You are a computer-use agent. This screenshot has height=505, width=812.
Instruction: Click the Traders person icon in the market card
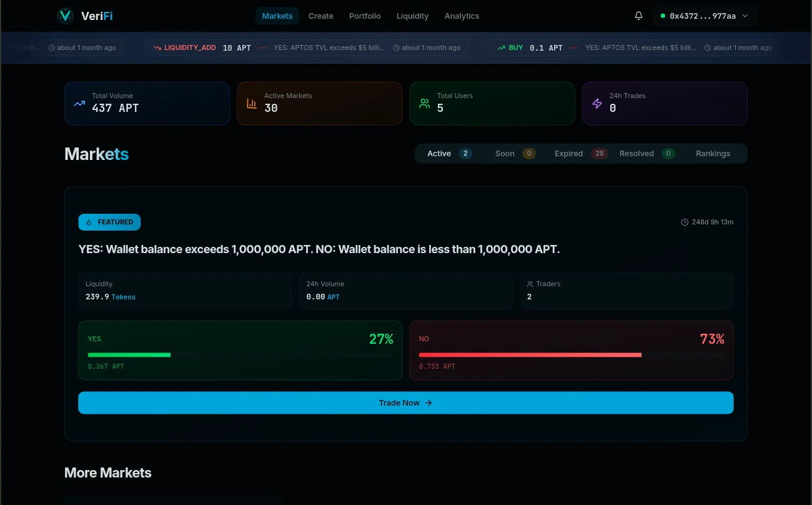(530, 283)
